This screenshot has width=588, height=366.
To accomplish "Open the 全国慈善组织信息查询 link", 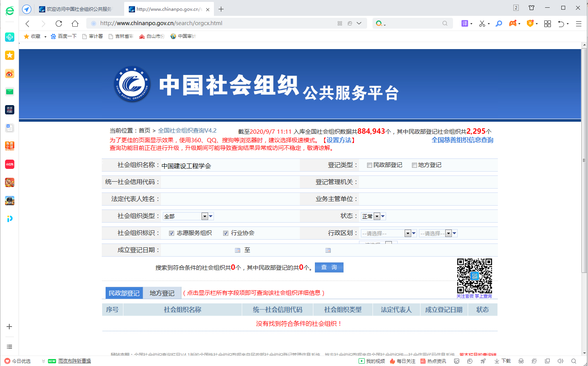I will pos(462,140).
